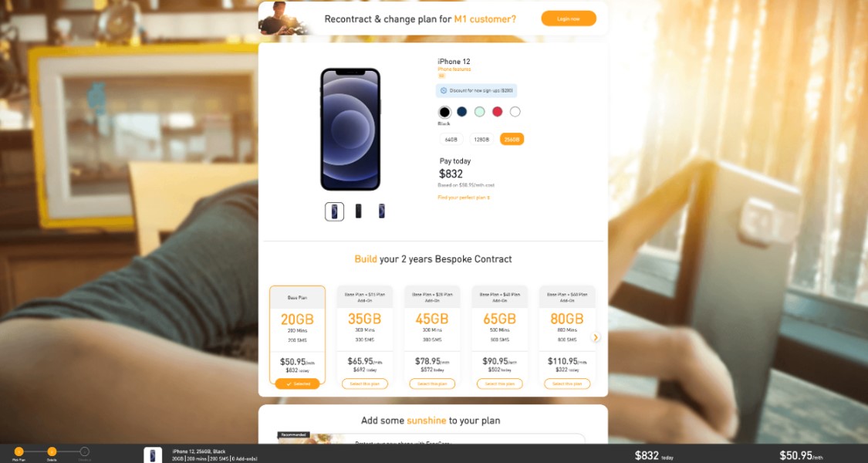Select the white color option
Viewport: 868px width, 463px height.
[x=515, y=112]
